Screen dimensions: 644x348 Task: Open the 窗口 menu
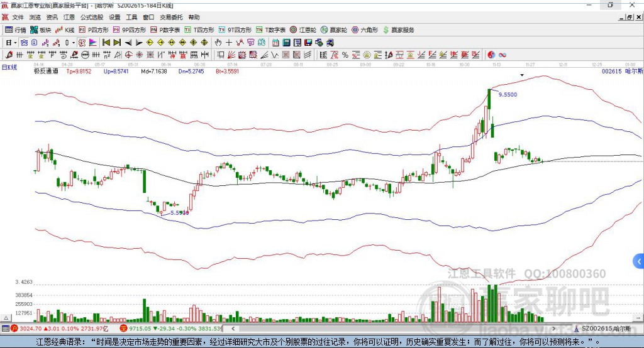(148, 17)
